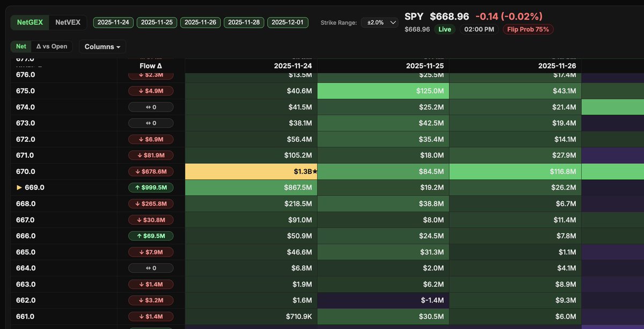Click the green $69.5M flow badge at strike 666.0
The image size is (644, 329).
pyautogui.click(x=151, y=236)
